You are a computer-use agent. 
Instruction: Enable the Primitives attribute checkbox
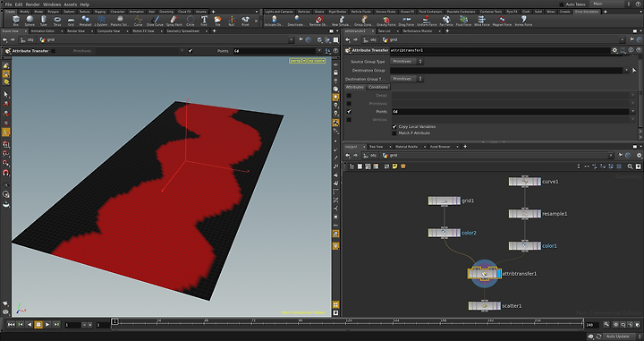pos(349,104)
